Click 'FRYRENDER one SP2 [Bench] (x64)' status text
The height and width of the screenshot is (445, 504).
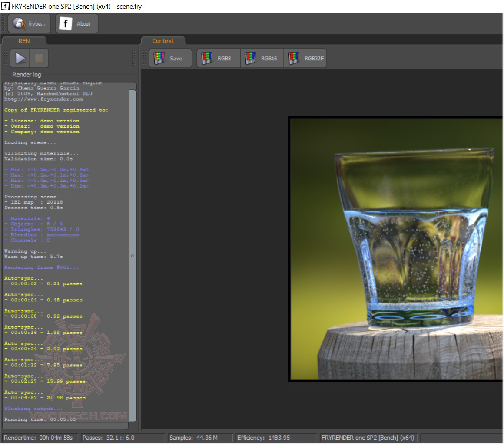point(368,438)
